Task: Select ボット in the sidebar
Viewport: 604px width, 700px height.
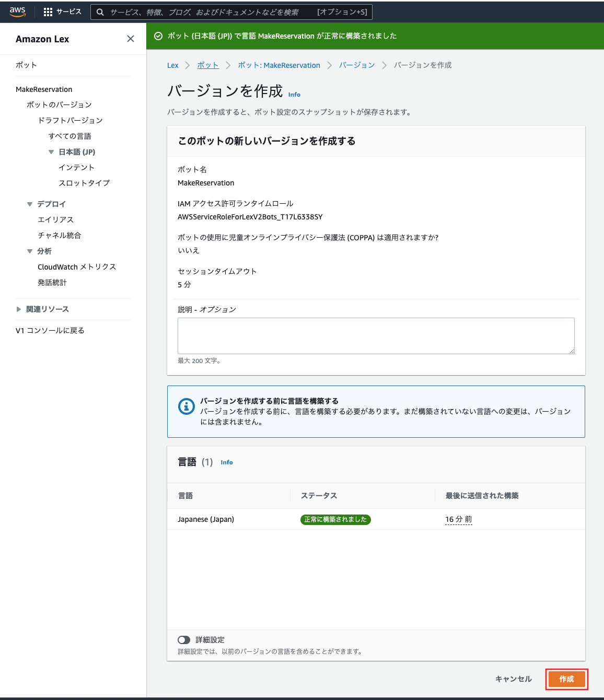Action: [27, 65]
